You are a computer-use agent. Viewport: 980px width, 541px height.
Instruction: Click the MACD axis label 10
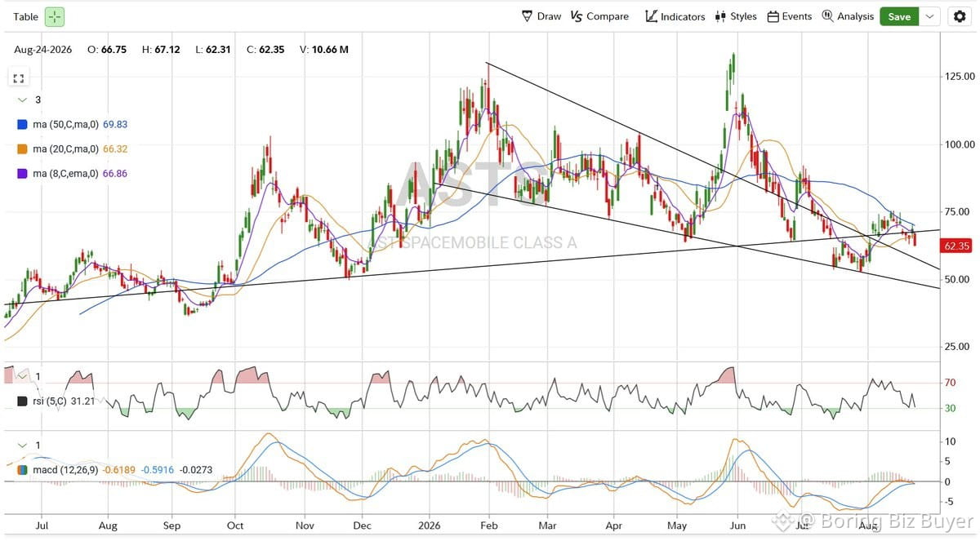[950, 441]
